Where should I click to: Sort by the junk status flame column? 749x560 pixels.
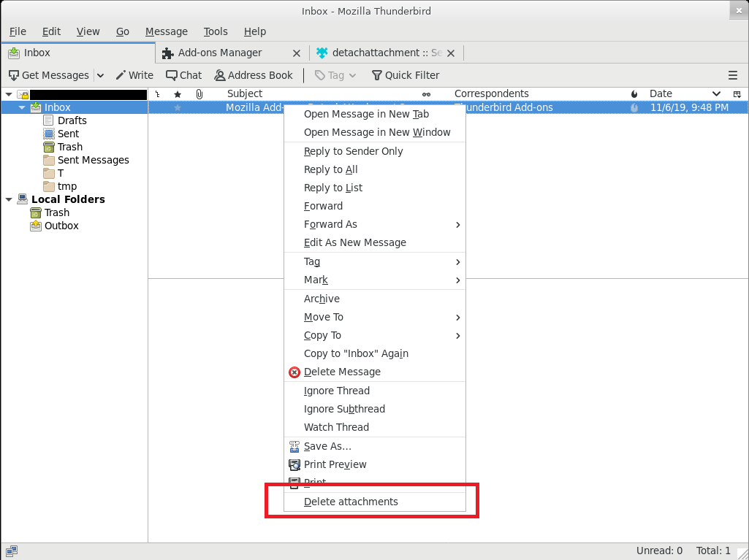pos(634,94)
